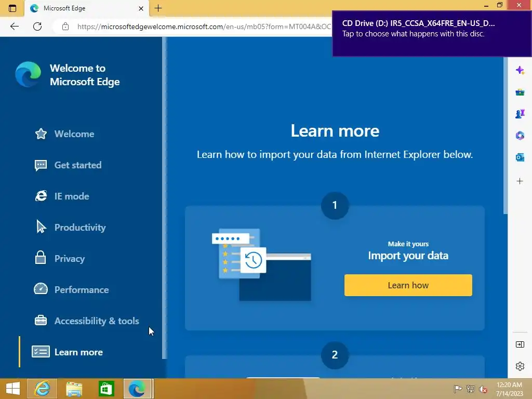Screen dimensions: 532x399
Task: Launch Internet Explorer from the taskbar
Action: 42,389
